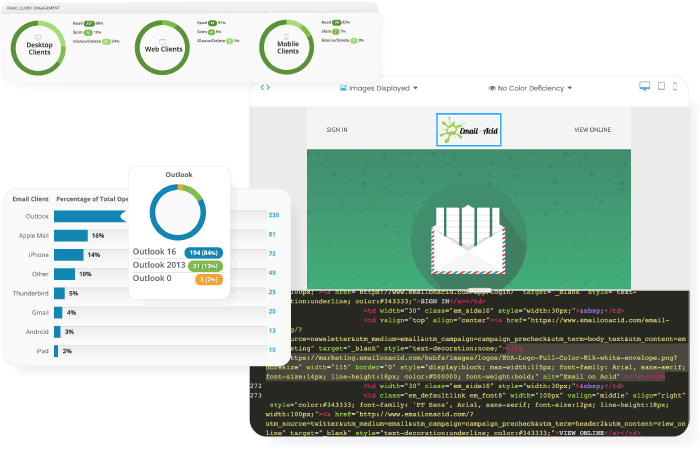
Task: Click the Thunderbird open count 25
Action: point(272,292)
